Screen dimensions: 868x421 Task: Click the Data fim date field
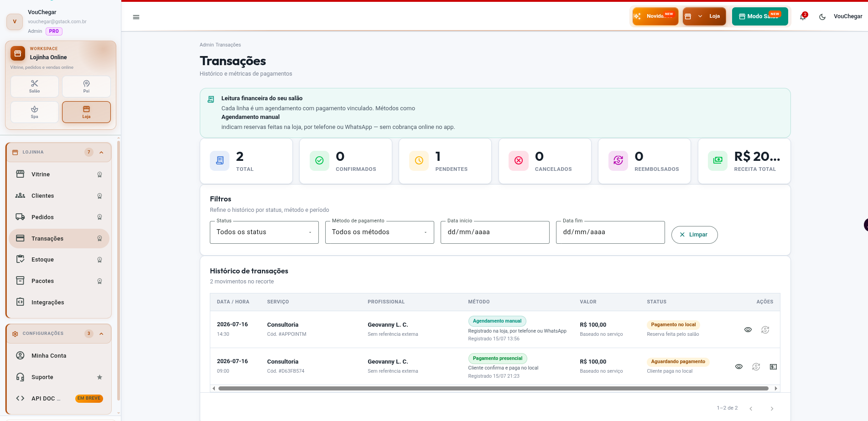point(610,232)
